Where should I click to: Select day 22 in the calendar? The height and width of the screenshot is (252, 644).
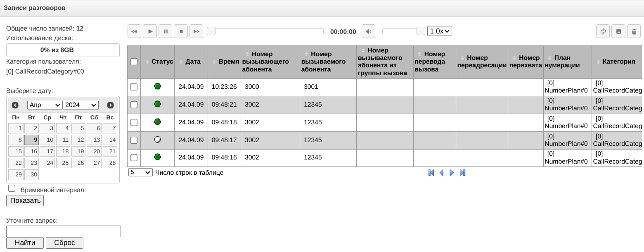pos(16,163)
